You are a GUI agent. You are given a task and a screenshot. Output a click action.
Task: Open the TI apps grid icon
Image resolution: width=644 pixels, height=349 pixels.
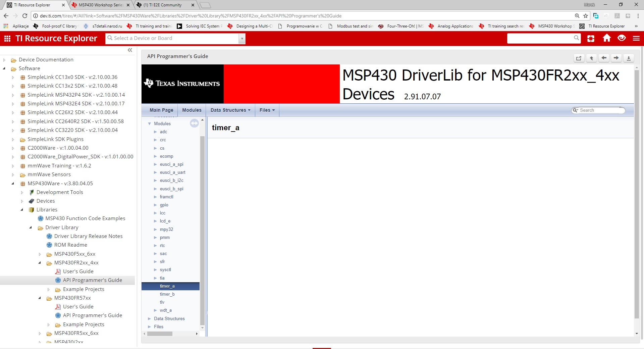click(7, 39)
